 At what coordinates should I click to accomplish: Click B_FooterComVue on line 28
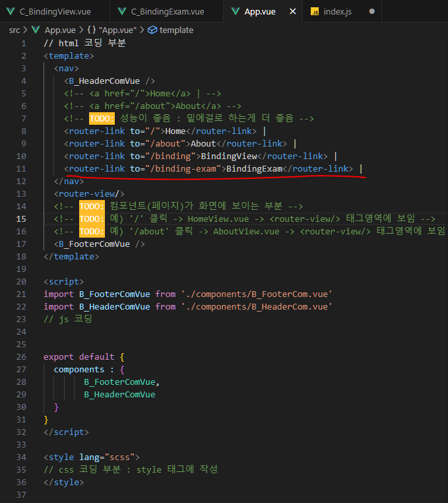tap(119, 382)
